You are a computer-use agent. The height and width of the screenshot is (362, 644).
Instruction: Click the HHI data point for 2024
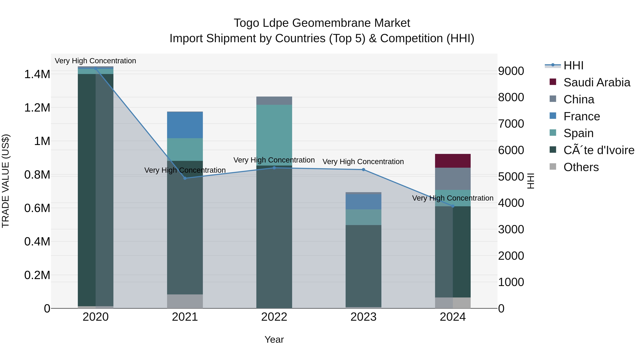pos(453,206)
